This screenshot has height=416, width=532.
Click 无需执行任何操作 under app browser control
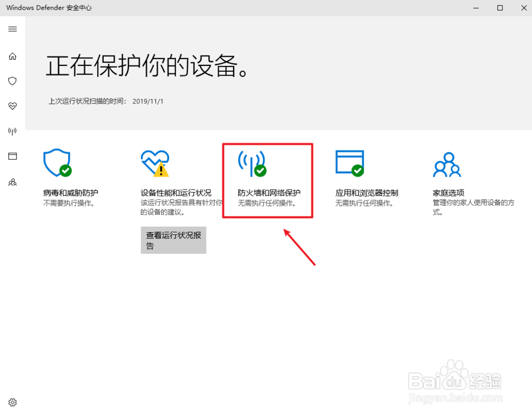[x=364, y=203]
